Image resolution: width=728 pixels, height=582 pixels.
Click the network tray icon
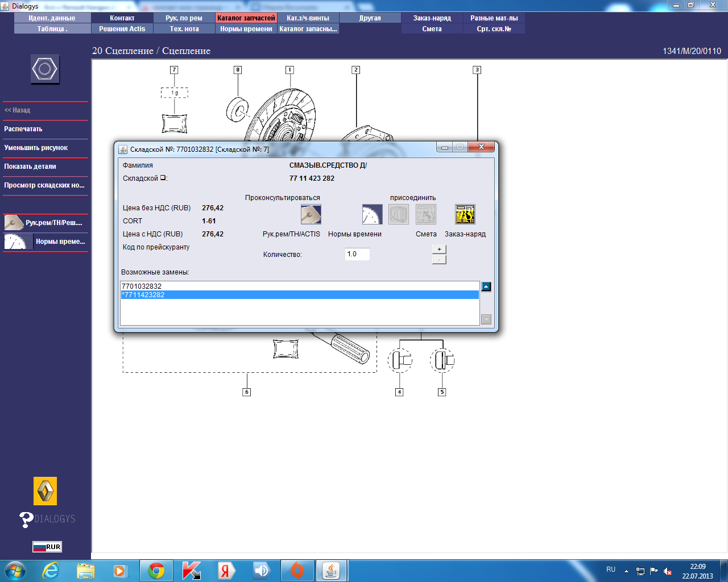(640, 571)
